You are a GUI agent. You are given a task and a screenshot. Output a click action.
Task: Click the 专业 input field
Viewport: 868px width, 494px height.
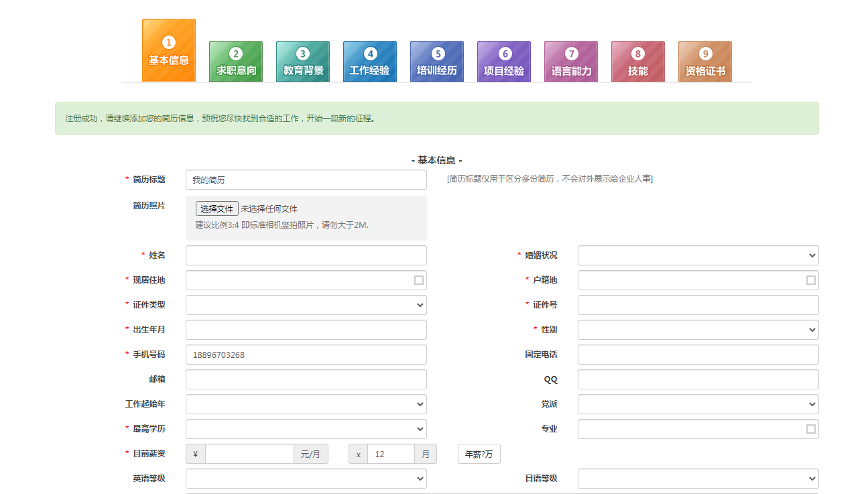[x=698, y=429]
